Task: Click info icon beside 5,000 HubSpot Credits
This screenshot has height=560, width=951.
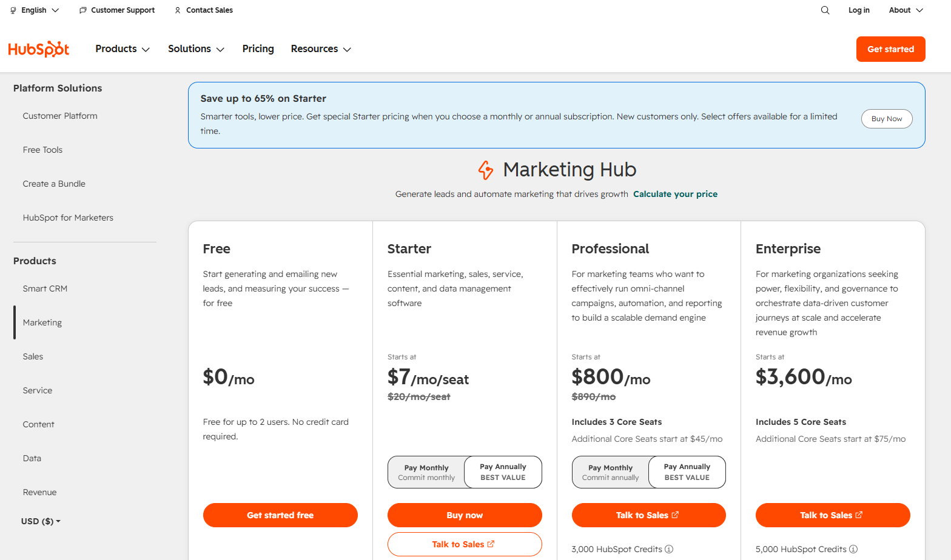Action: click(853, 549)
